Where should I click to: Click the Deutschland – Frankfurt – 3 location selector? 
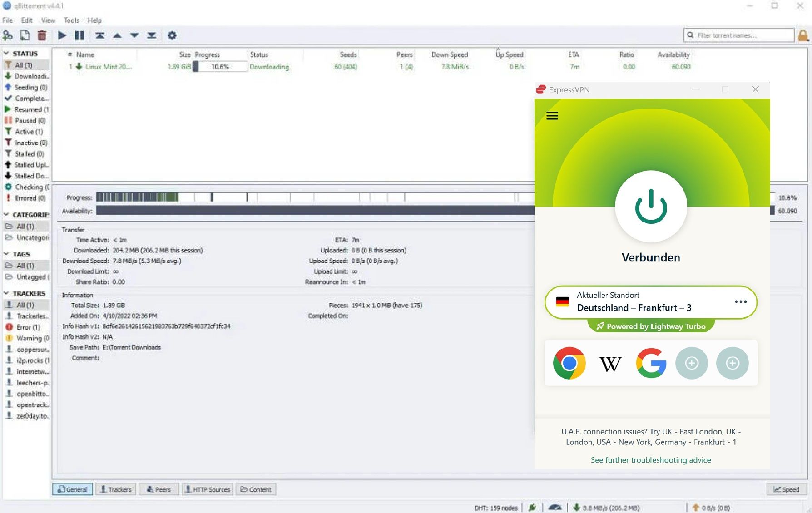point(651,302)
